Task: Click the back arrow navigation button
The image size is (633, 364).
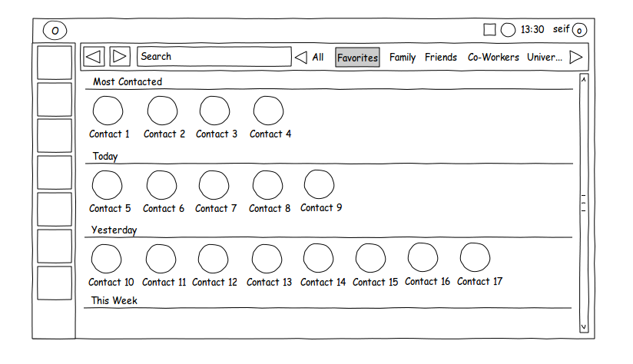Action: click(x=94, y=56)
